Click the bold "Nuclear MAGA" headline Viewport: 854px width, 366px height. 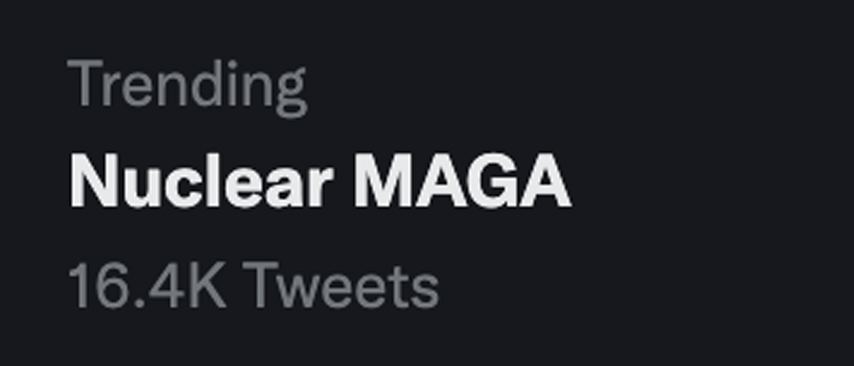pos(320,180)
